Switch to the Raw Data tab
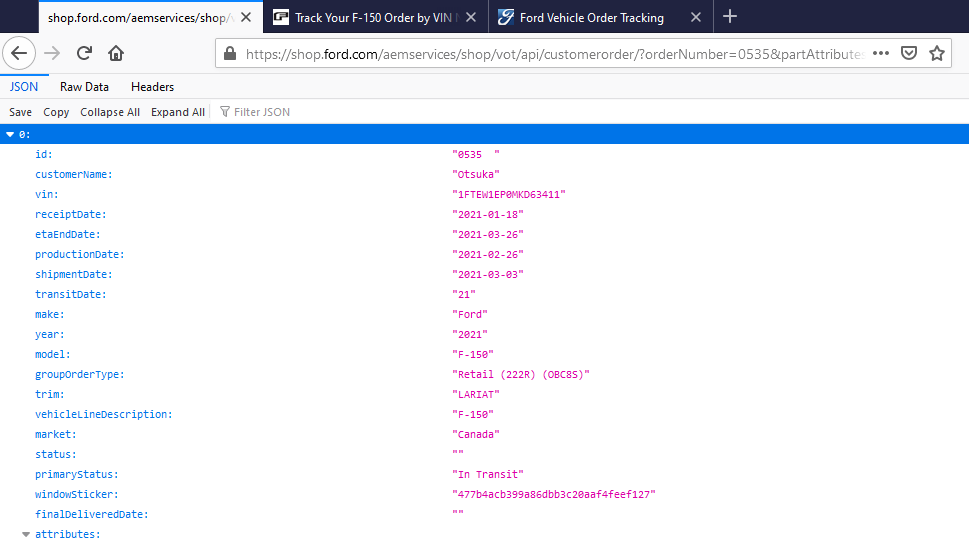 coord(84,87)
